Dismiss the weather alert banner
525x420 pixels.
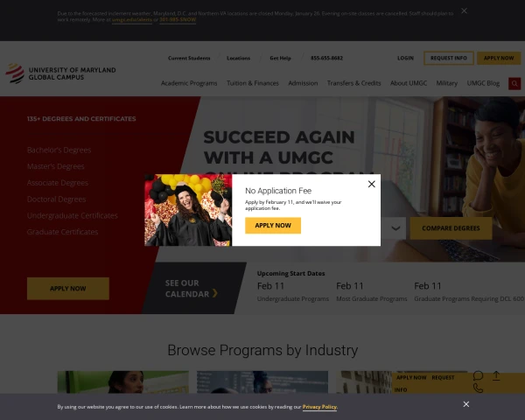(464, 11)
